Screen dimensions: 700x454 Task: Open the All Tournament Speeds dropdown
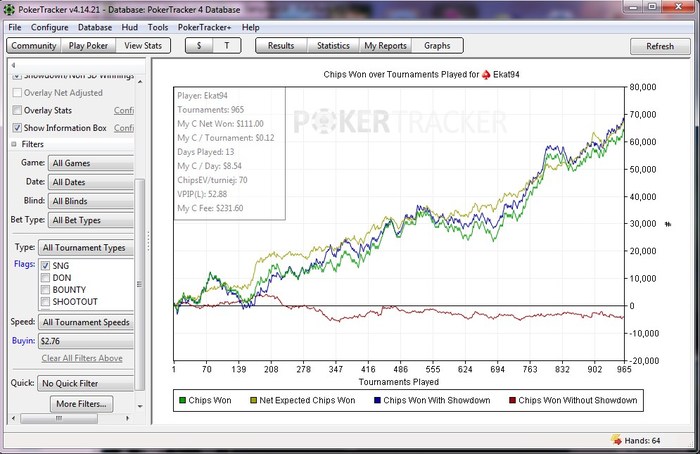pyautogui.click(x=86, y=322)
